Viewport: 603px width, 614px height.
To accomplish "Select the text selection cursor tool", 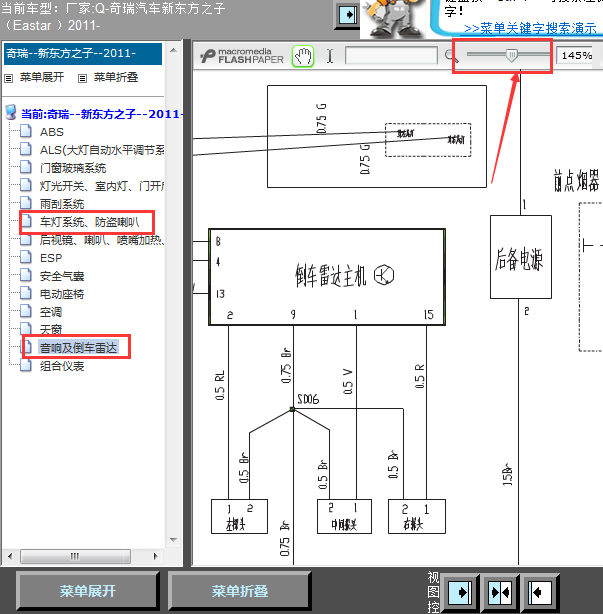I will (330, 56).
